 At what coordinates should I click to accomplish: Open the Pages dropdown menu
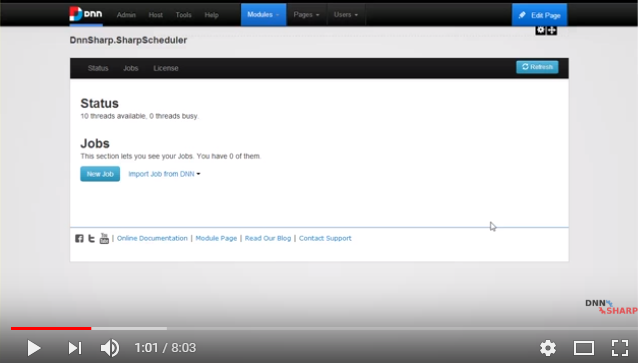pos(306,15)
